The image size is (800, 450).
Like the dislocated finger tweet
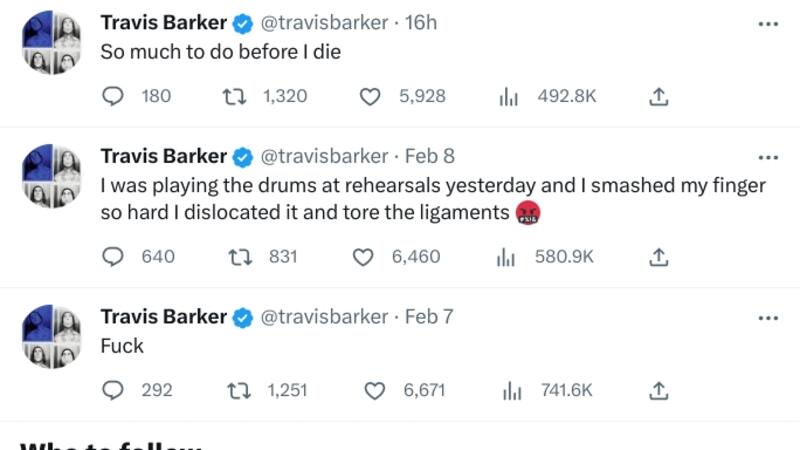[365, 257]
